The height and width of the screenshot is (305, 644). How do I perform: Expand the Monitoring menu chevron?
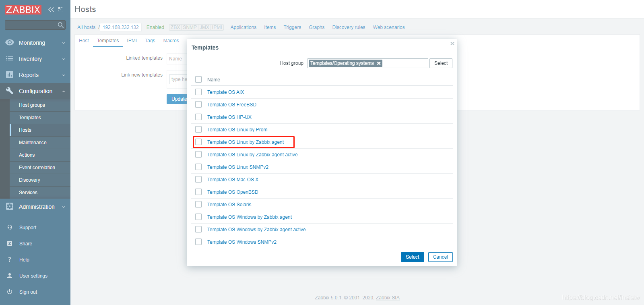(64, 43)
